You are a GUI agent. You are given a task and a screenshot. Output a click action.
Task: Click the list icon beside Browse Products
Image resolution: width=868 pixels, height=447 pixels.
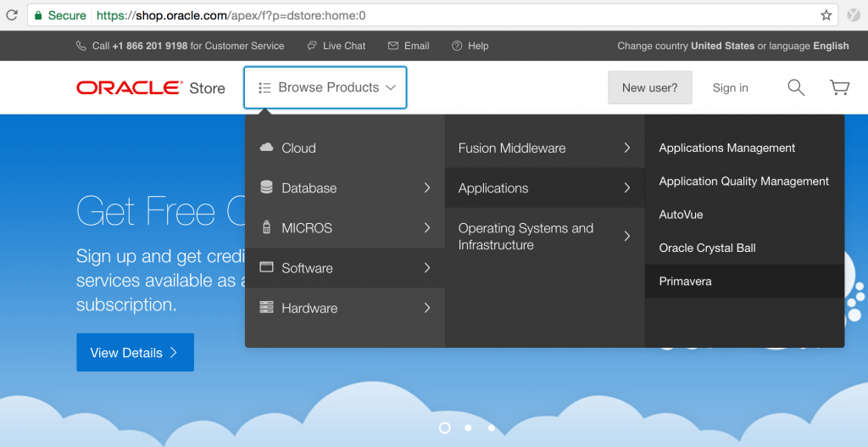264,87
